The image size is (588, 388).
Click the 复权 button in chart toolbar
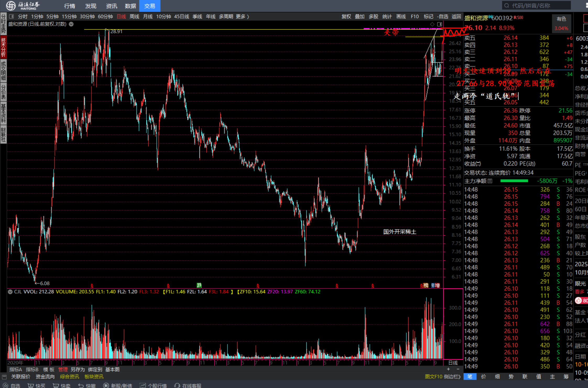tap(346, 17)
